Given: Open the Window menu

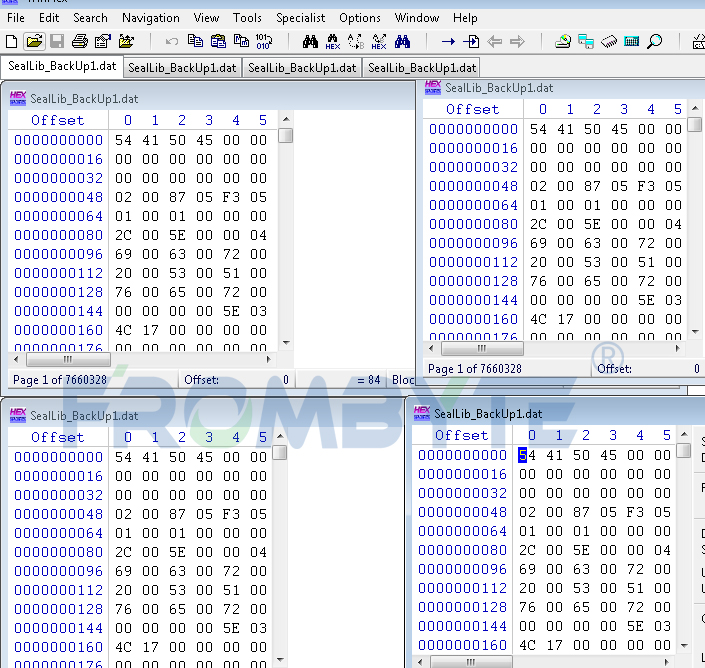Looking at the screenshot, I should click(417, 18).
